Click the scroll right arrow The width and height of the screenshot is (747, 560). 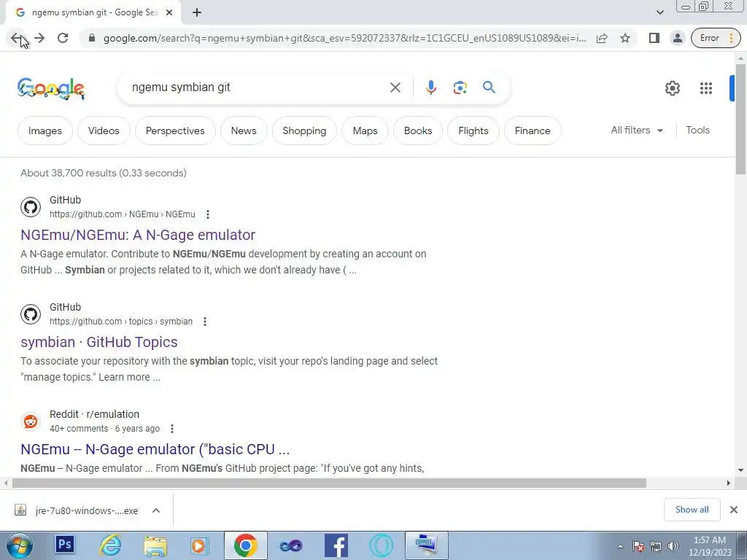728,483
